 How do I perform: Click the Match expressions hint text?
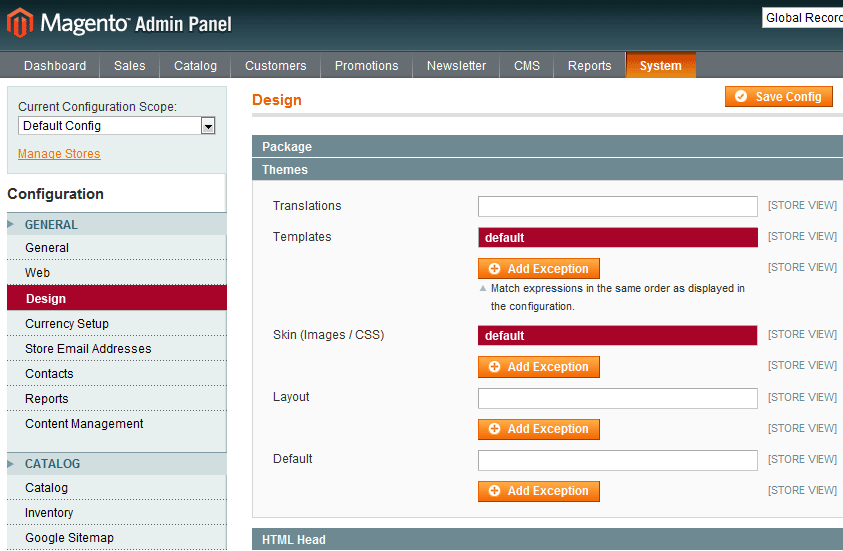coord(618,297)
